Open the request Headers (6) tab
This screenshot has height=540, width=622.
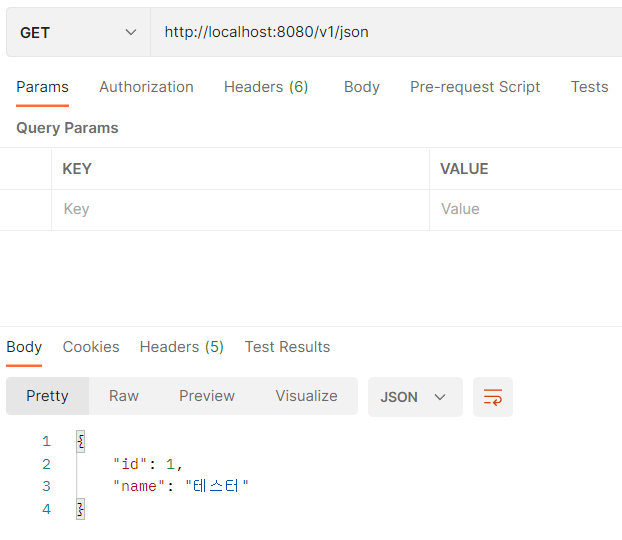click(266, 87)
